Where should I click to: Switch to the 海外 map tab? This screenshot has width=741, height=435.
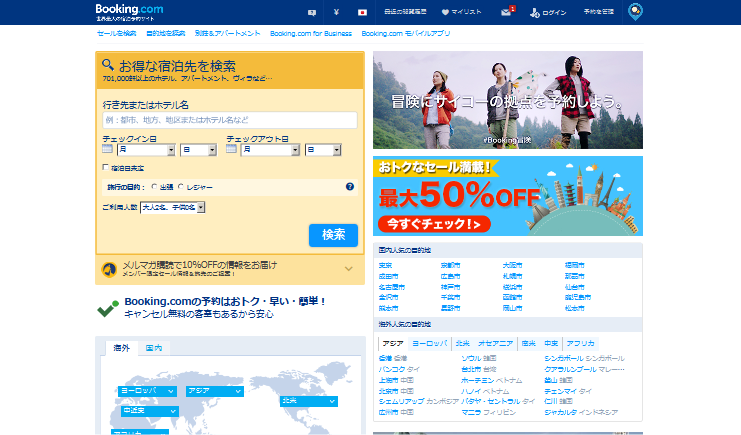click(x=121, y=348)
